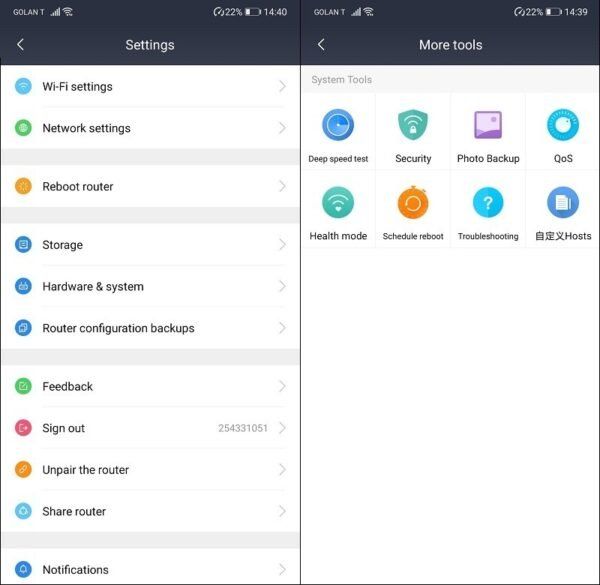Open the Notifications label
The width and height of the screenshot is (600, 585).
click(75, 569)
